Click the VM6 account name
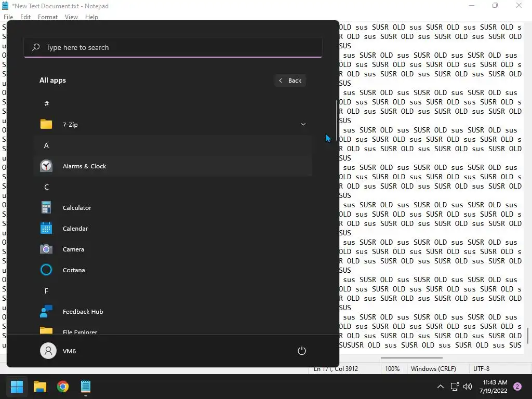This screenshot has width=532, height=399. [69, 351]
